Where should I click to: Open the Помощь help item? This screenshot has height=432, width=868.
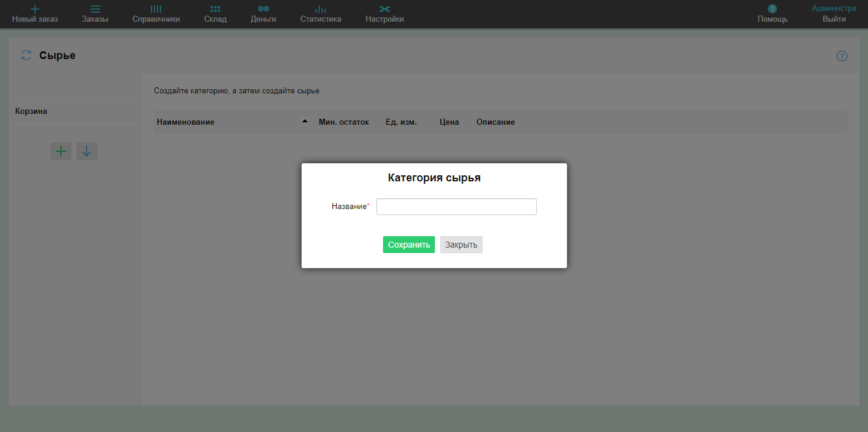[x=773, y=14]
